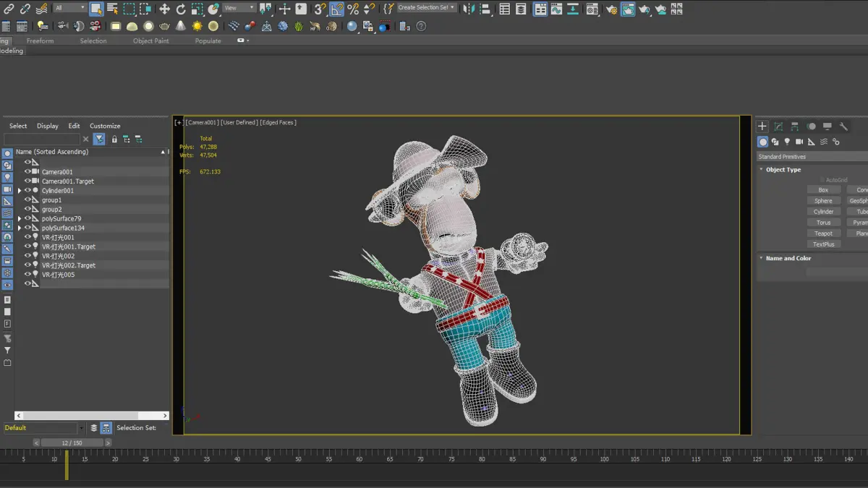Click the Mirror tool icon
This screenshot has width=868, height=488.
pos(469,9)
